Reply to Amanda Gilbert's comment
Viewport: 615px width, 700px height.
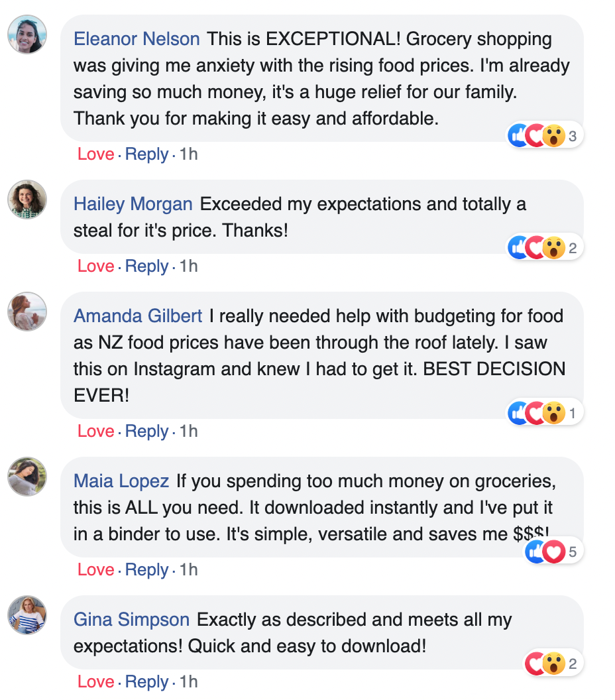[146, 432]
